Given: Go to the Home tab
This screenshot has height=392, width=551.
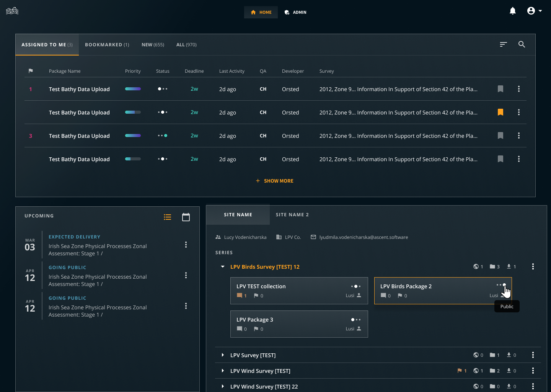Looking at the screenshot, I should pos(261,12).
